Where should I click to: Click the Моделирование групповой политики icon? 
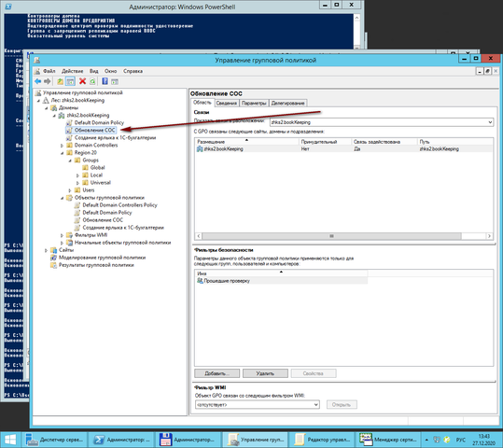coord(53,258)
